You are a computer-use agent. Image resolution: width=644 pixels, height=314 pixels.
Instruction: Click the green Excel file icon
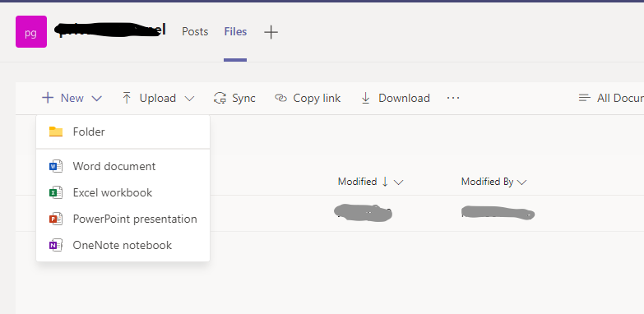click(x=55, y=192)
